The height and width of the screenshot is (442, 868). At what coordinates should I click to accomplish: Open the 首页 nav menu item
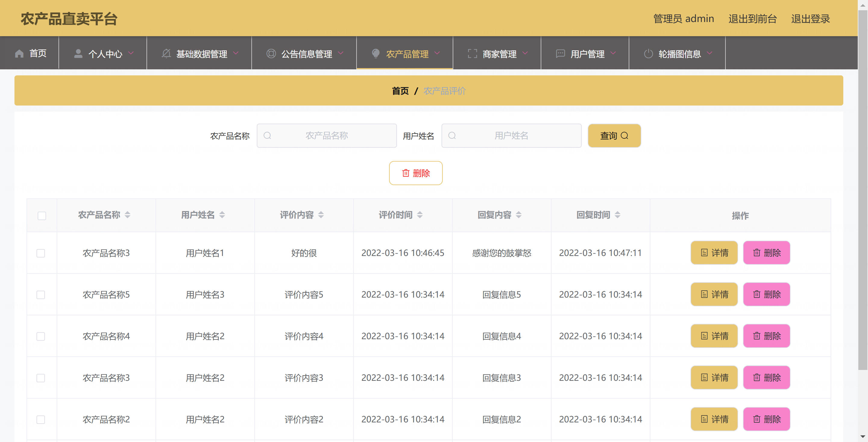[x=29, y=53]
